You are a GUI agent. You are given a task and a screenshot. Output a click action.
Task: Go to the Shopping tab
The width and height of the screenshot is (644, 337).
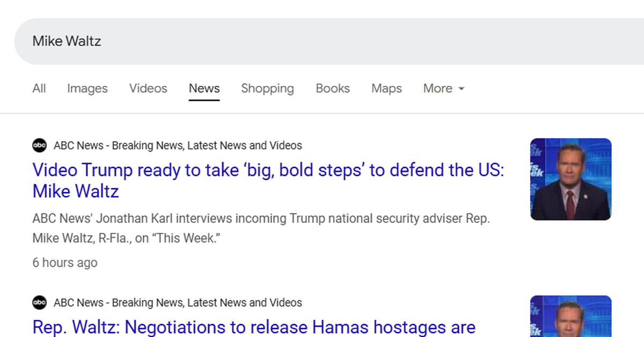[267, 89]
